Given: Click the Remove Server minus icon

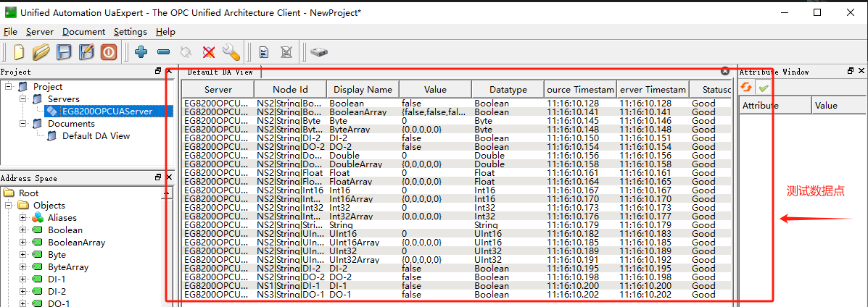Looking at the screenshot, I should coord(163,52).
